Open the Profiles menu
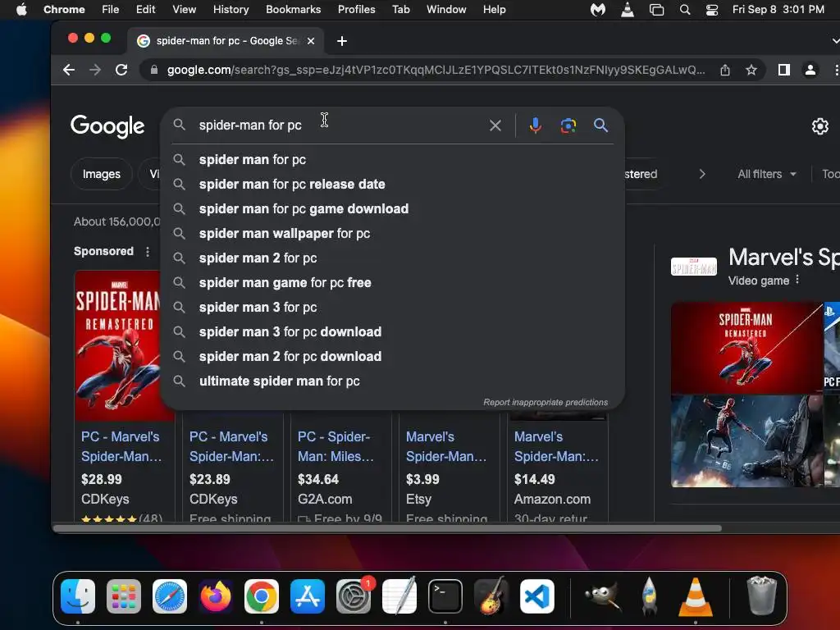Screen dimensions: 840x630 pyautogui.click(x=356, y=10)
